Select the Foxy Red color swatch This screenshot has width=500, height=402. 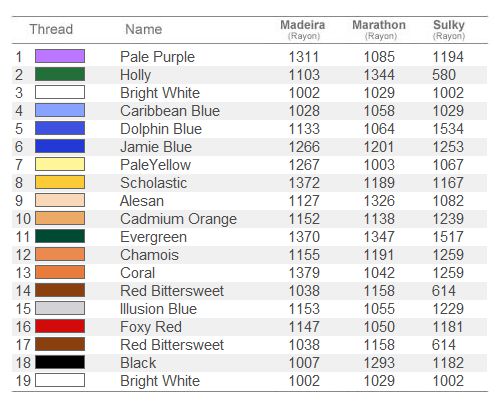pos(60,326)
